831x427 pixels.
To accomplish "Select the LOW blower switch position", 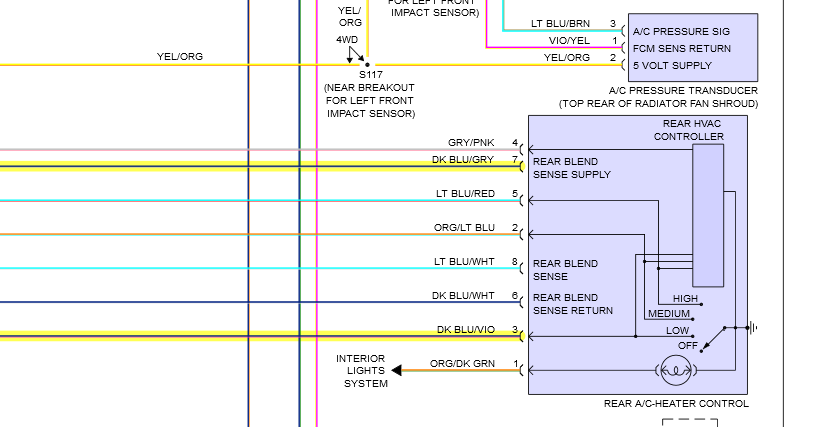I will 678,331.
